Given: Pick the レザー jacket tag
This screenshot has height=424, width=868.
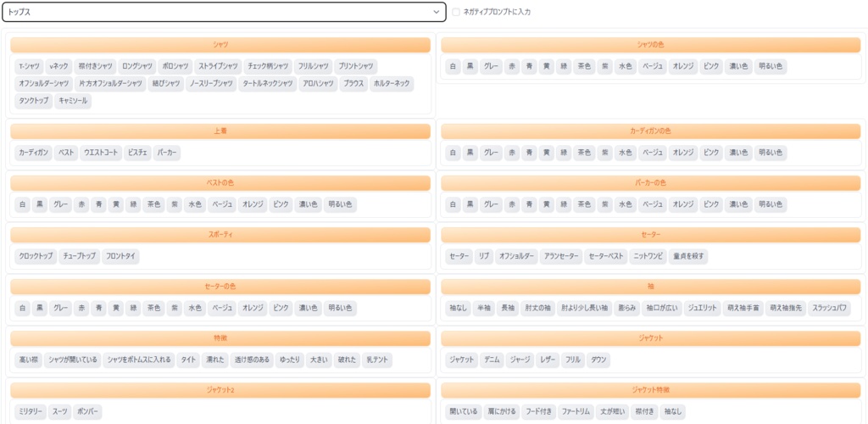Looking at the screenshot, I should pyautogui.click(x=548, y=360).
